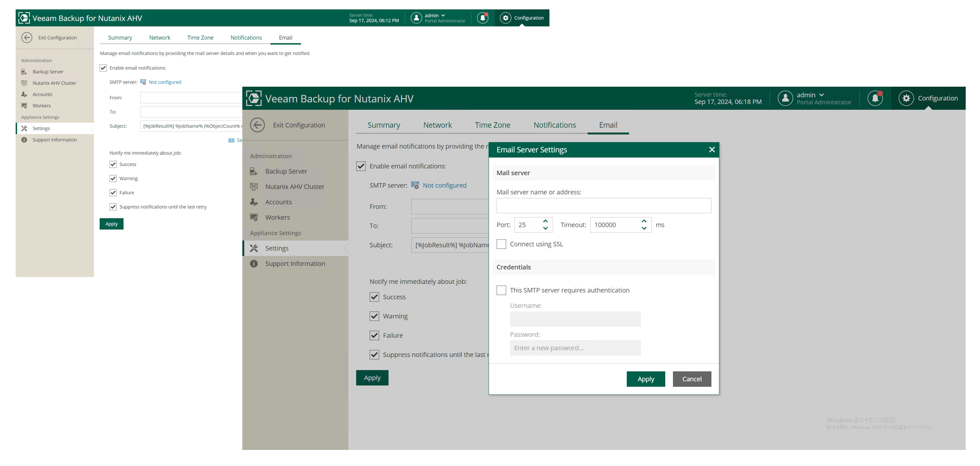The image size is (980, 466).
Task: Click the Nutanix AHV Cluster icon in the front sidebar
Action: point(254,187)
